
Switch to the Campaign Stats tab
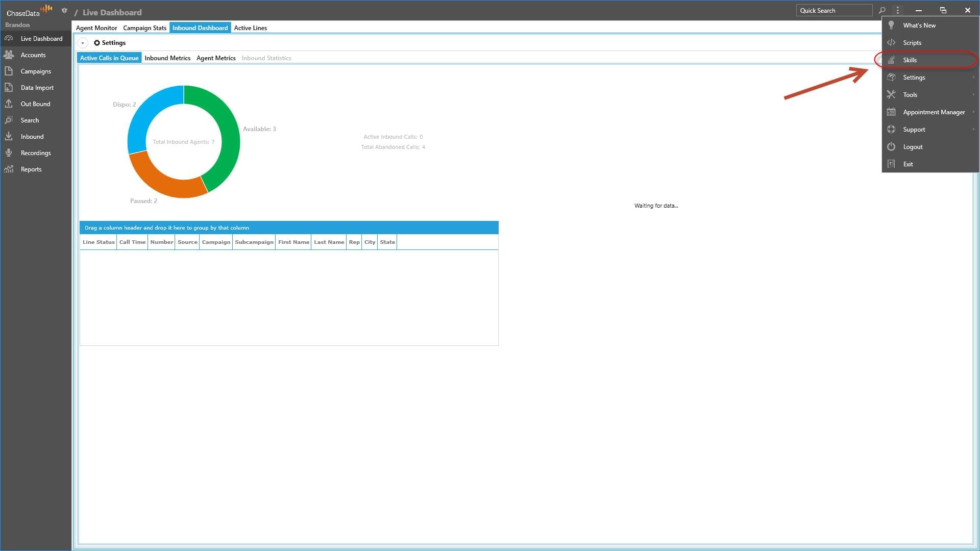pyautogui.click(x=144, y=28)
